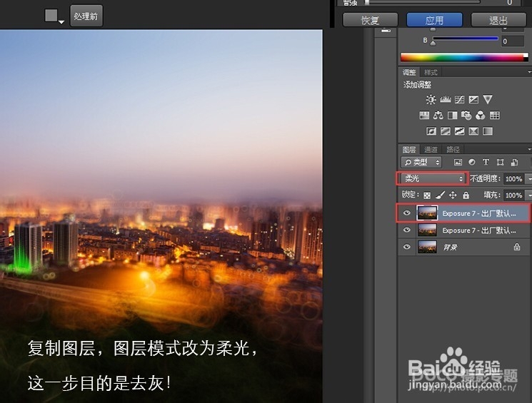Viewport: 532px width, 403px height.
Task: Add a Curves adjustment layer
Action: click(x=459, y=99)
